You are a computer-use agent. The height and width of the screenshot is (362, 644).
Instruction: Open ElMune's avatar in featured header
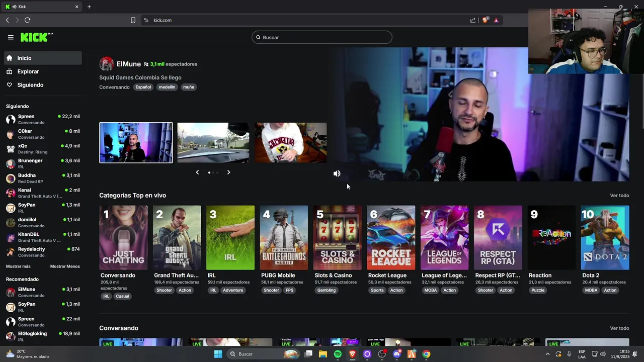(x=107, y=64)
